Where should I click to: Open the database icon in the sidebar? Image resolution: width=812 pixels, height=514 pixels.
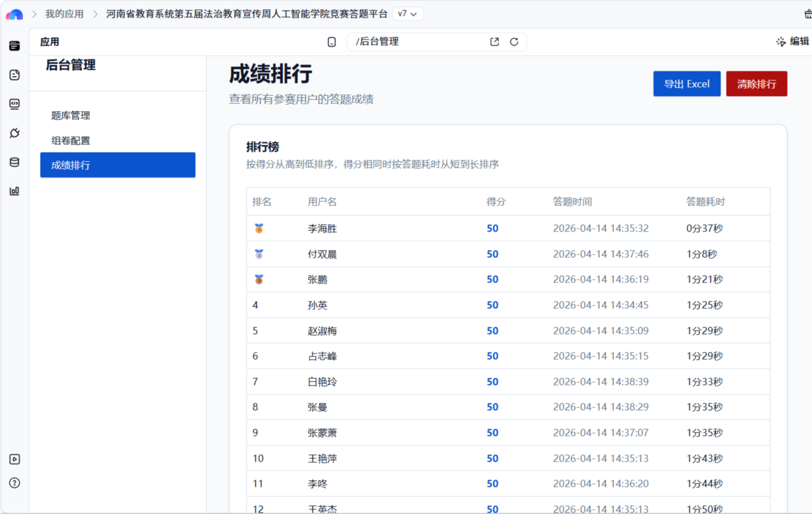pyautogui.click(x=15, y=162)
